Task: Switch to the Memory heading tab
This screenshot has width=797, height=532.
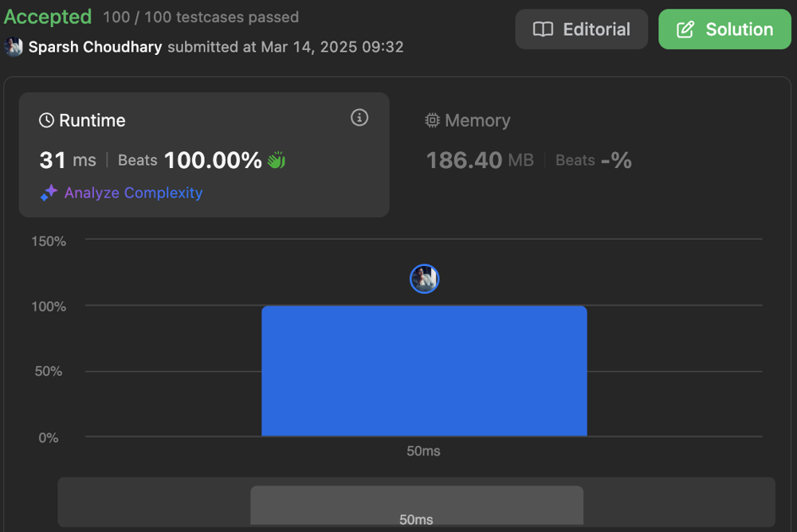Action: pos(477,120)
